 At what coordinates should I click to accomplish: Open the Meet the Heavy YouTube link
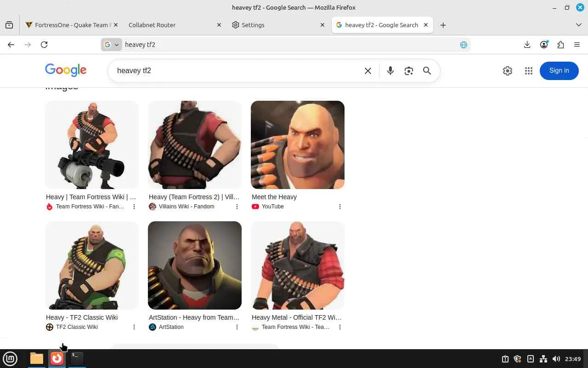click(x=274, y=197)
